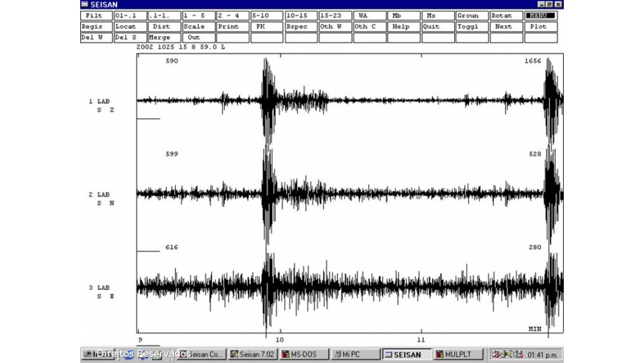This screenshot has width=644, height=363.
Task: Click the SEISAN title bar icon
Action: tap(84, 5)
